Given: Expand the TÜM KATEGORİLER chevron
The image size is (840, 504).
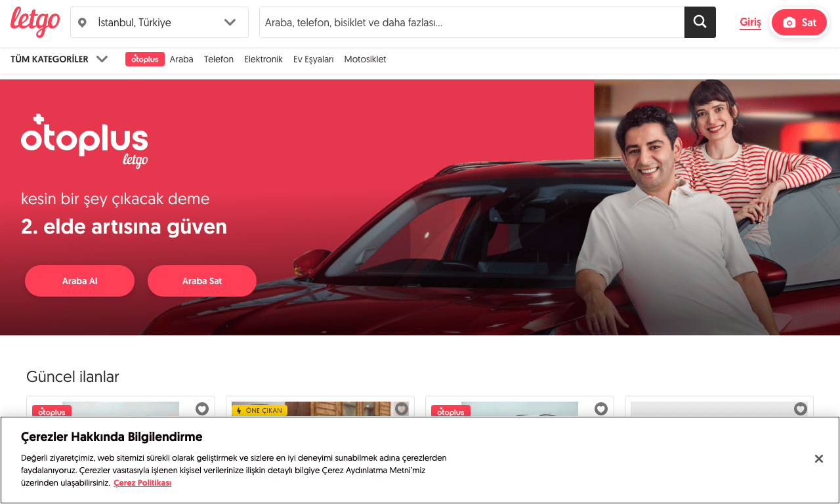Looking at the screenshot, I should (x=102, y=59).
